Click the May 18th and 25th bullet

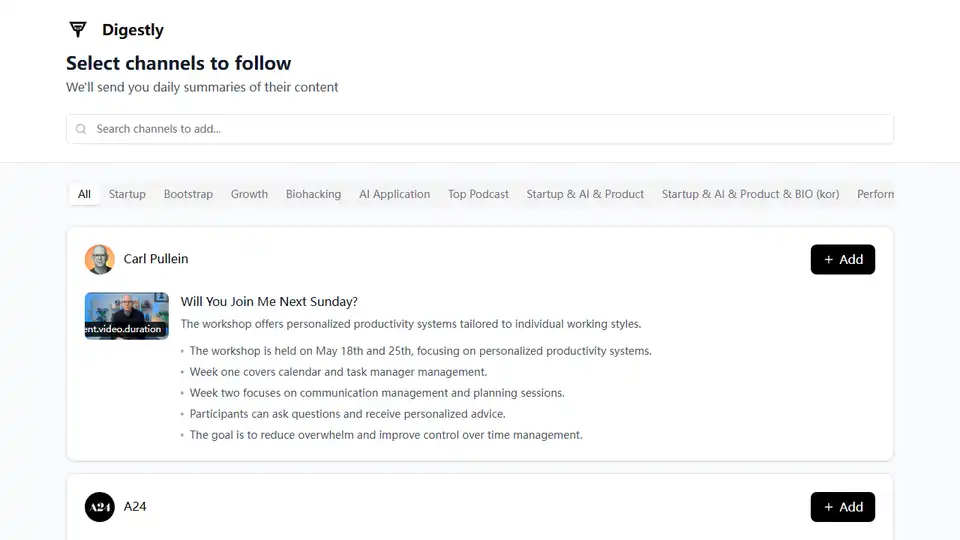point(421,351)
